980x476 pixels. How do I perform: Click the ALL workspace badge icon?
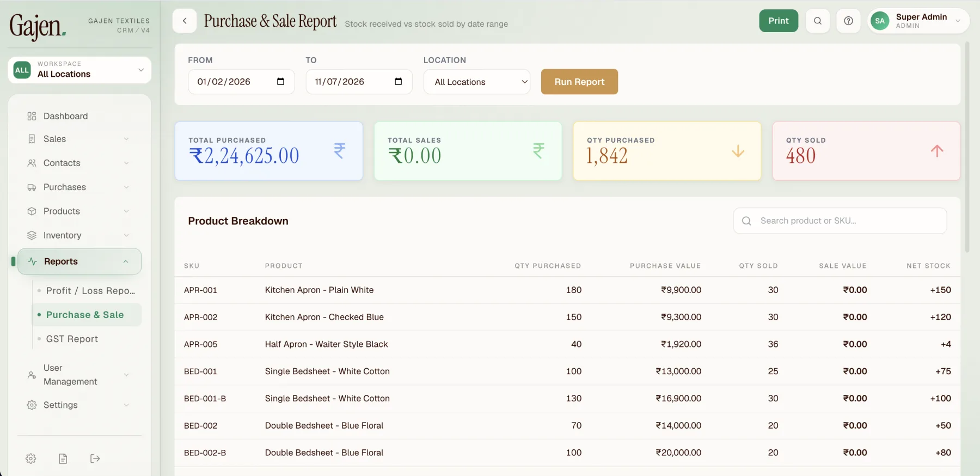22,70
